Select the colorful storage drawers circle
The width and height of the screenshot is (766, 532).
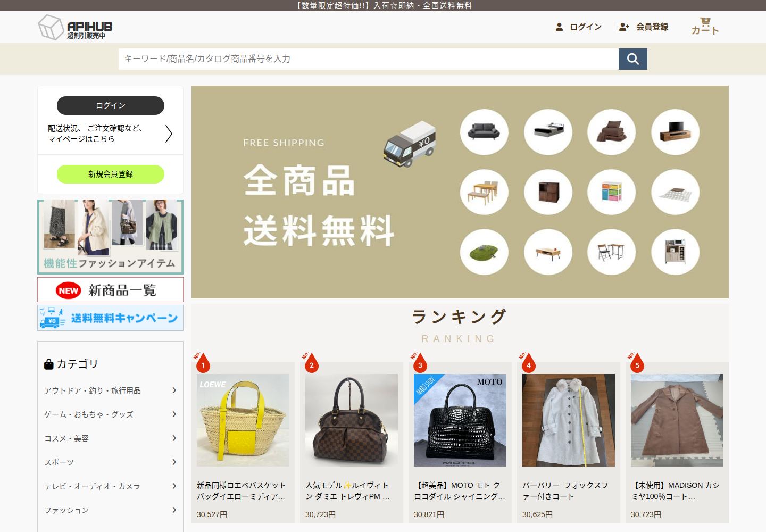612,192
